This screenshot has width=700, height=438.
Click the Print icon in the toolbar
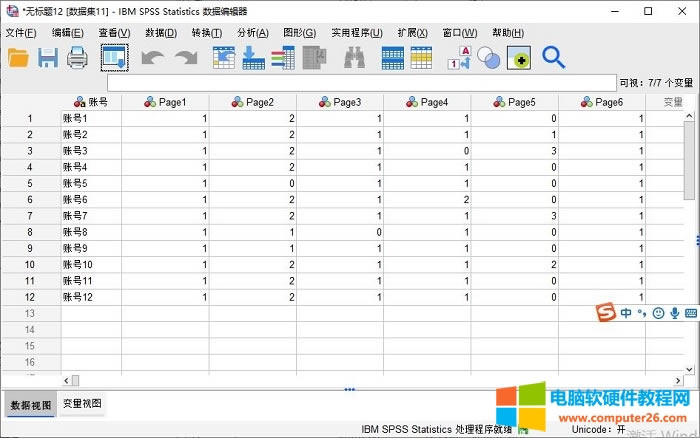[x=78, y=58]
